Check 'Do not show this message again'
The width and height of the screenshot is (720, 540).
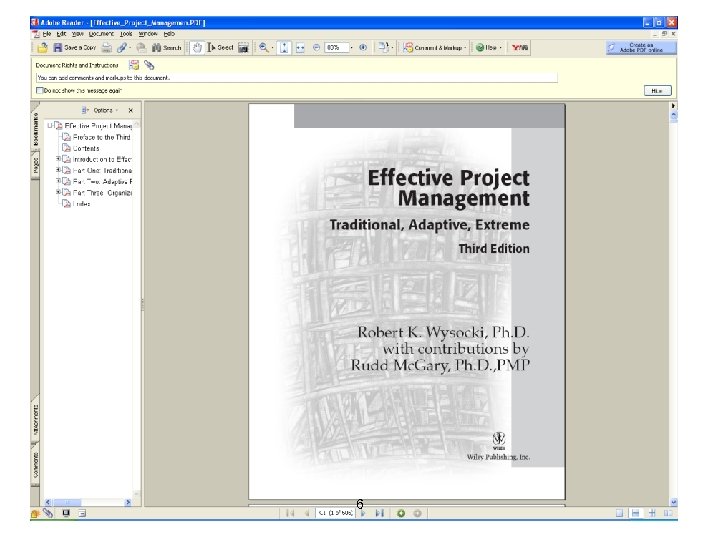[39, 91]
